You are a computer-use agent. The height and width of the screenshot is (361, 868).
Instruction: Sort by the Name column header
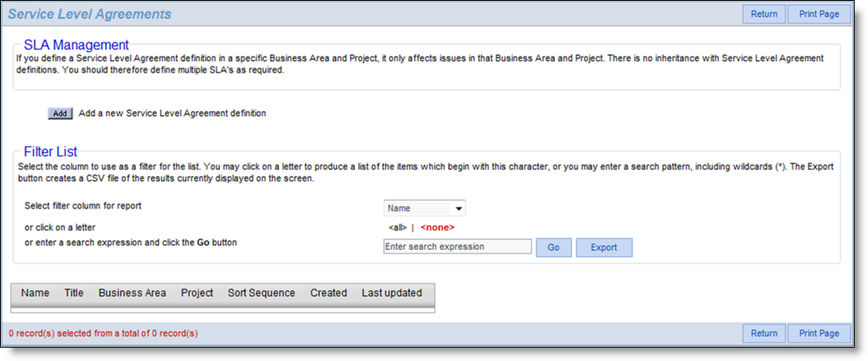36,293
